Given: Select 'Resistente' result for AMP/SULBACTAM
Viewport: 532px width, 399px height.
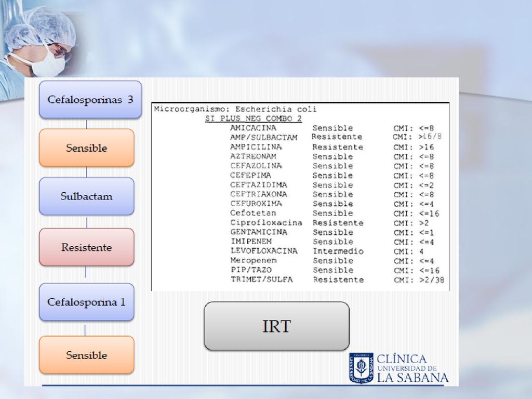Looking at the screenshot, I should [x=337, y=137].
